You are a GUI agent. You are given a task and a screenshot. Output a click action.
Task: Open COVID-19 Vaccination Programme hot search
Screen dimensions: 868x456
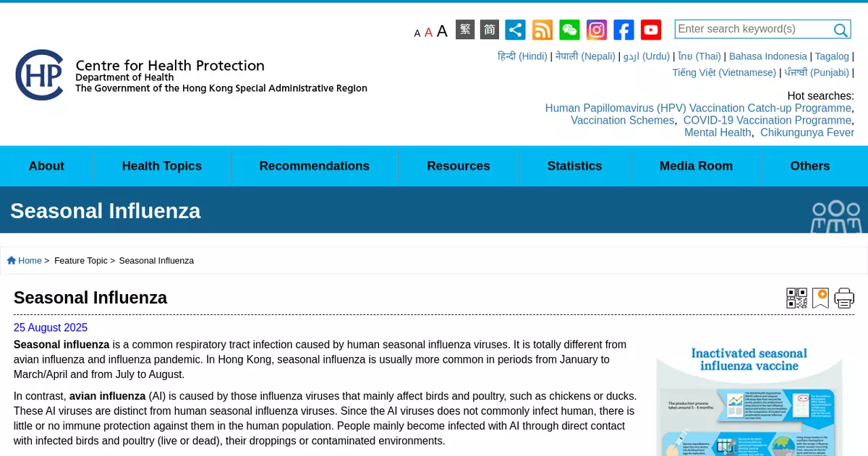pos(767,121)
